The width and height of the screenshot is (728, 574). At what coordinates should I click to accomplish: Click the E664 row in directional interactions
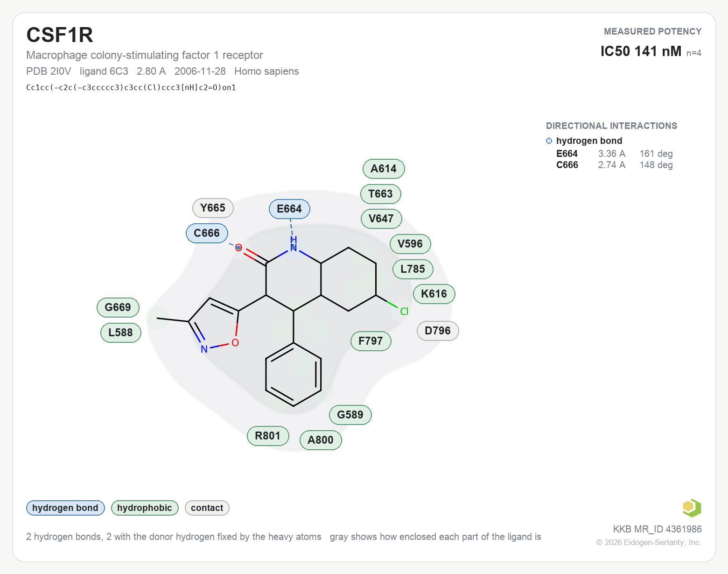[614, 154]
